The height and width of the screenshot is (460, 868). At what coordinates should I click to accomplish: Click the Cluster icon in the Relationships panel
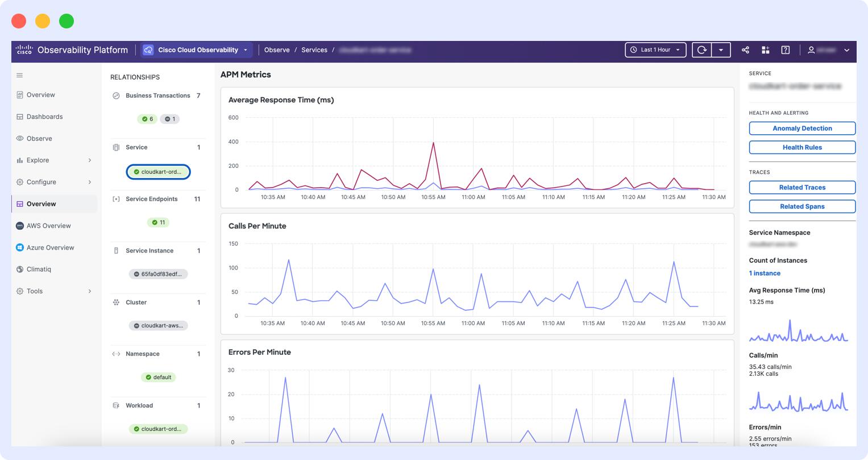point(115,302)
